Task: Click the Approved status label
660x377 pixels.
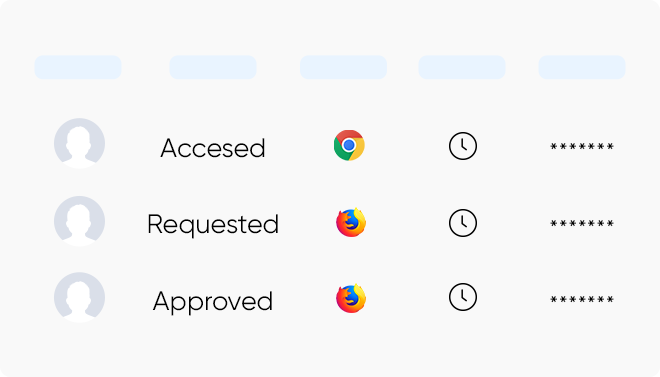Action: tap(213, 302)
